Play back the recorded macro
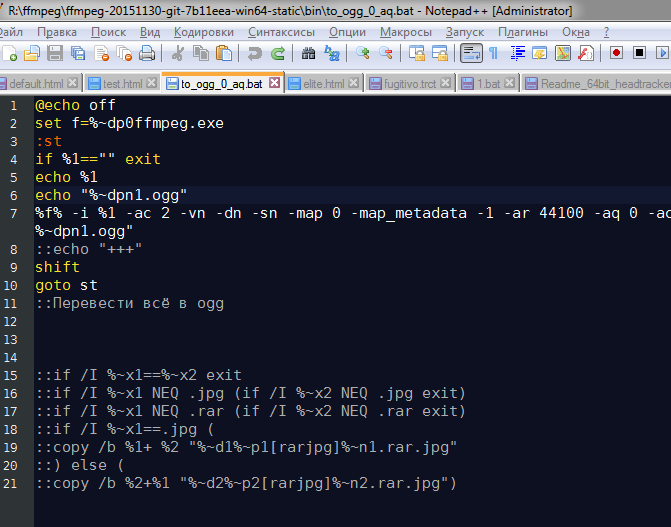671x527 pixels. pyautogui.click(x=662, y=53)
